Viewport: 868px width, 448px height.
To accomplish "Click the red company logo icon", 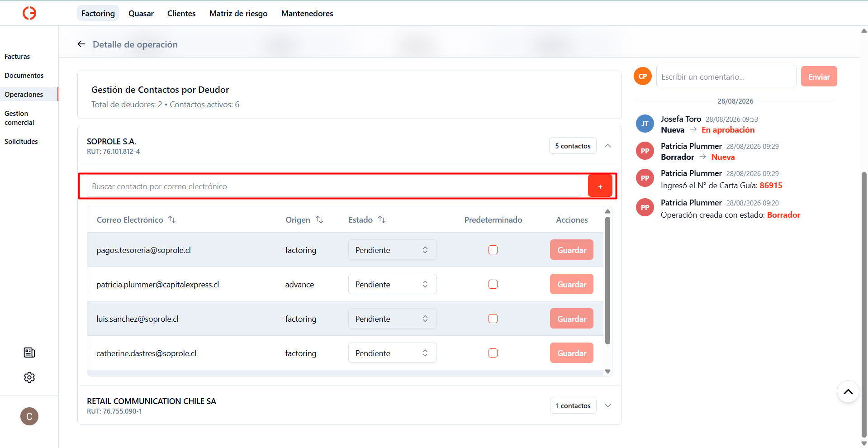I will tap(29, 13).
